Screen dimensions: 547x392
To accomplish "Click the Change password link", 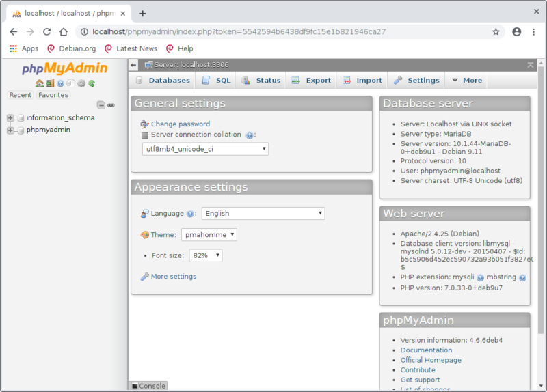I will [x=181, y=124].
